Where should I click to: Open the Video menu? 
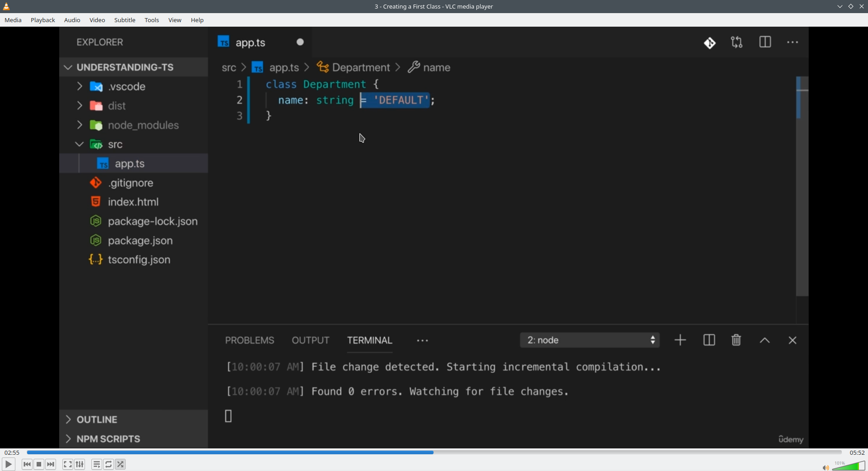point(97,20)
